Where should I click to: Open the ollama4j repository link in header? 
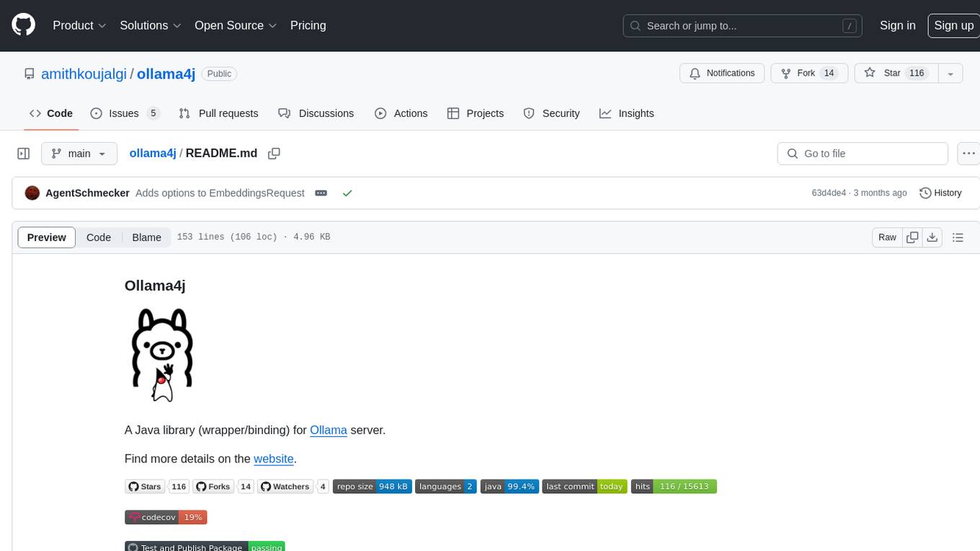tap(166, 74)
